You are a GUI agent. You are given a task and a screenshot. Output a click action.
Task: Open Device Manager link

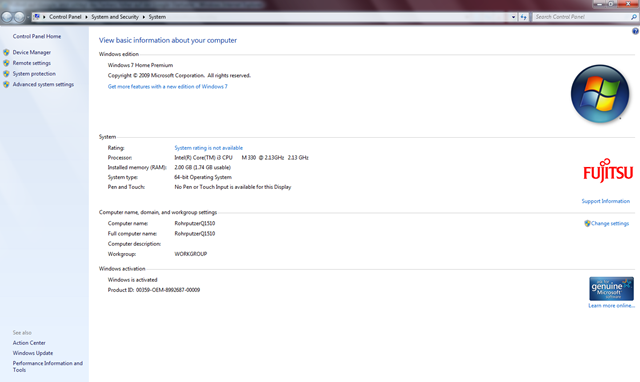[31, 52]
